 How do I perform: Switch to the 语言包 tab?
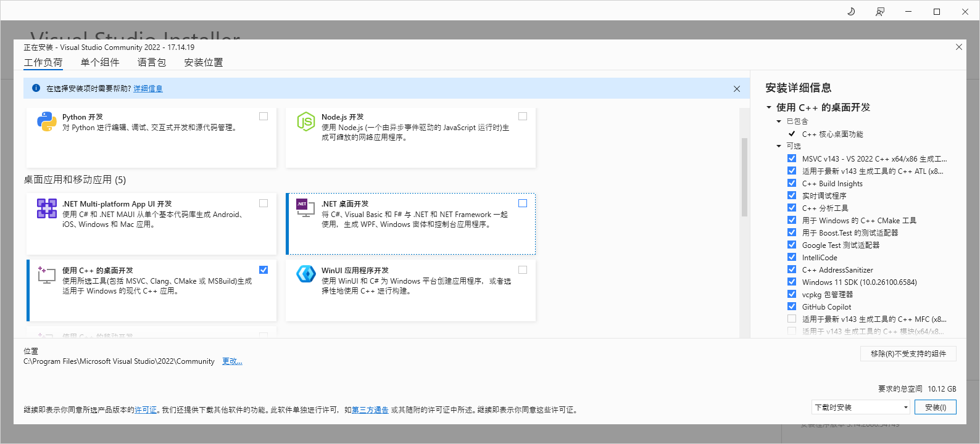[x=152, y=62]
